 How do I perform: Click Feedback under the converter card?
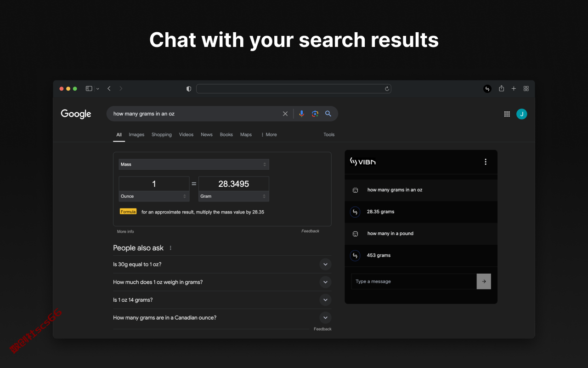[310, 231]
